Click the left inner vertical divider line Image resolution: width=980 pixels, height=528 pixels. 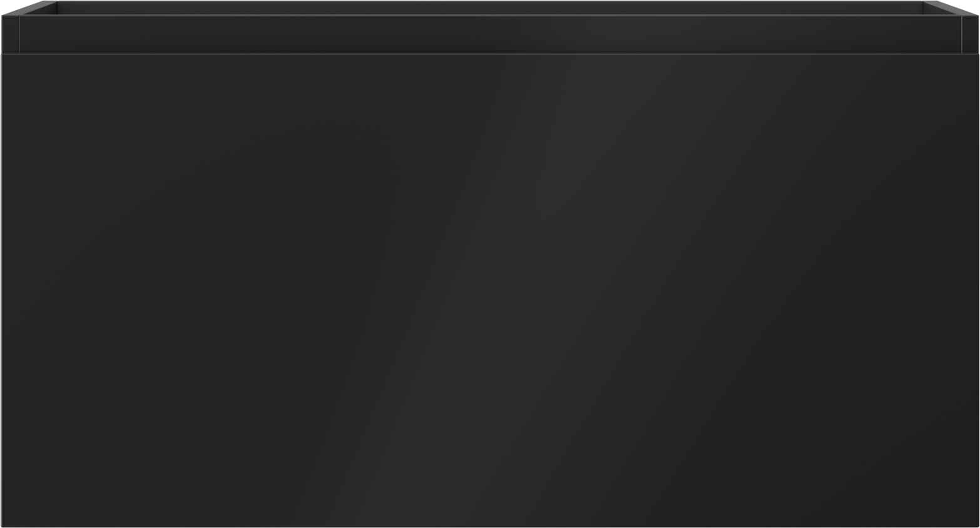19,34
